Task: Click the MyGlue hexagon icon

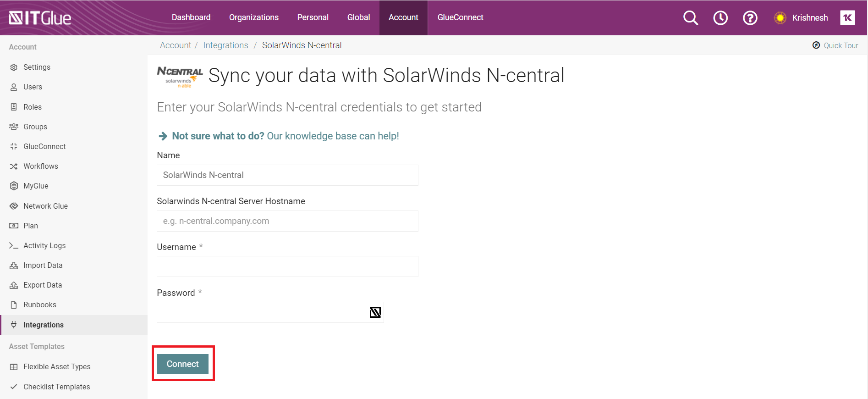Action: (x=14, y=186)
